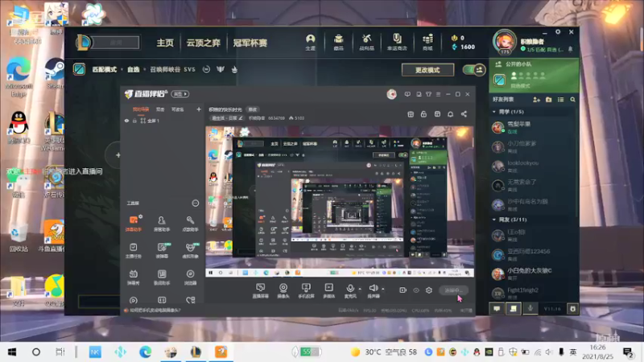644x362 pixels.
Task: Mute the speaker (扬声器) in streaming app
Action: coord(373,290)
